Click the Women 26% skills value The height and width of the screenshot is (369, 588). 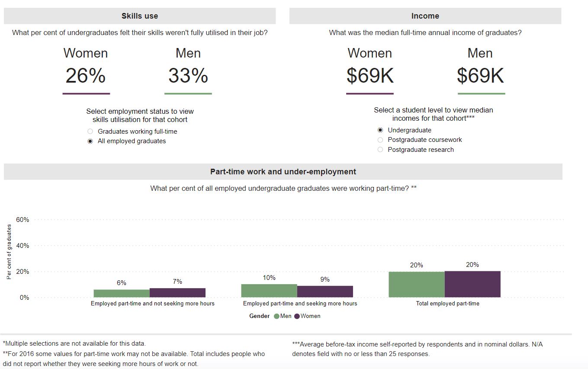click(86, 76)
